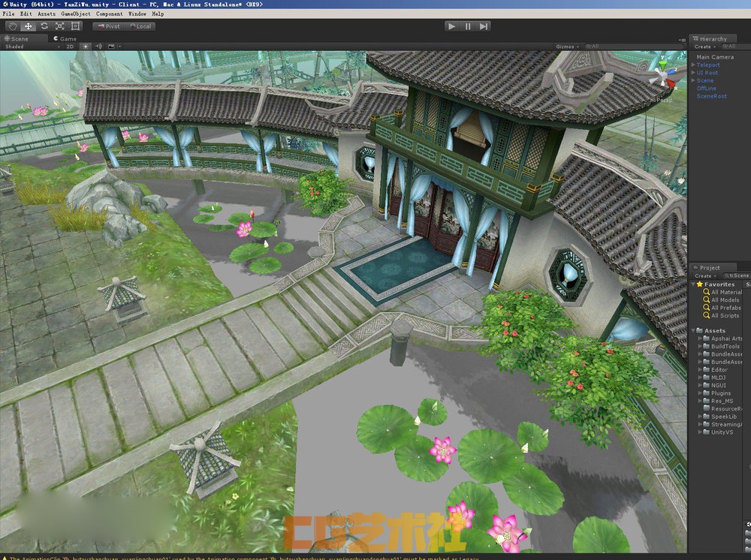The width and height of the screenshot is (751, 560).
Task: Select the Plugins folder icon
Action: click(x=706, y=393)
